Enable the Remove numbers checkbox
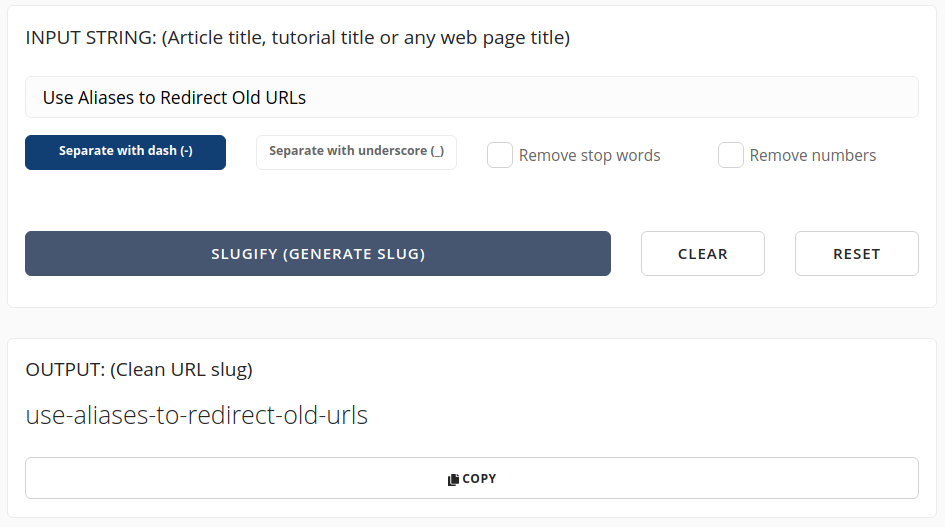Viewport: 945px width, 527px height. point(730,155)
